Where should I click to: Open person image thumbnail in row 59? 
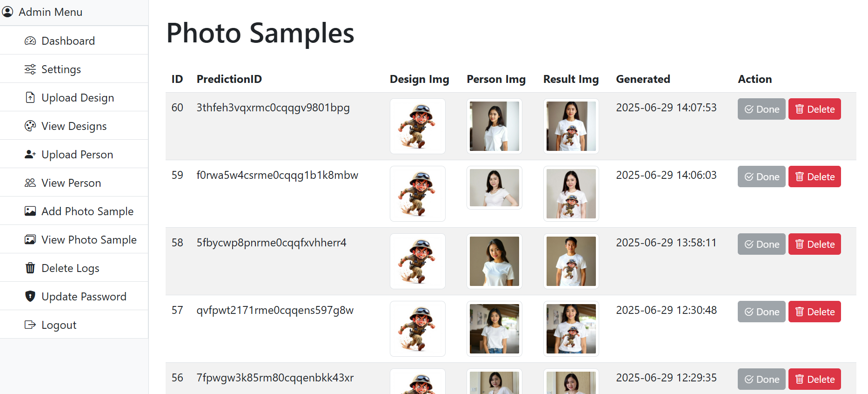click(494, 188)
